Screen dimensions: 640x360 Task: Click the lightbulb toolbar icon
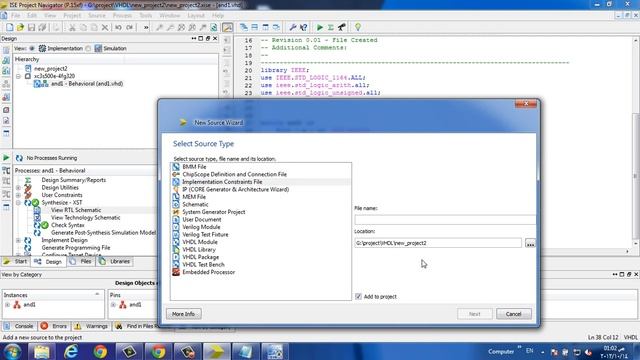(x=358, y=27)
